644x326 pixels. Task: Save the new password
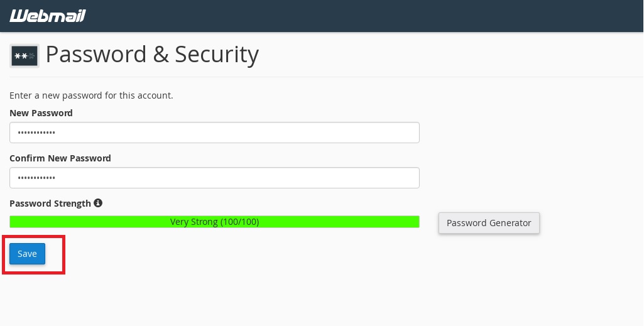(27, 254)
